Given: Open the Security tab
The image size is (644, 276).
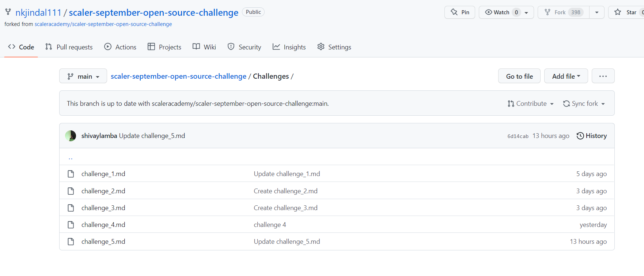Looking at the screenshot, I should [244, 47].
